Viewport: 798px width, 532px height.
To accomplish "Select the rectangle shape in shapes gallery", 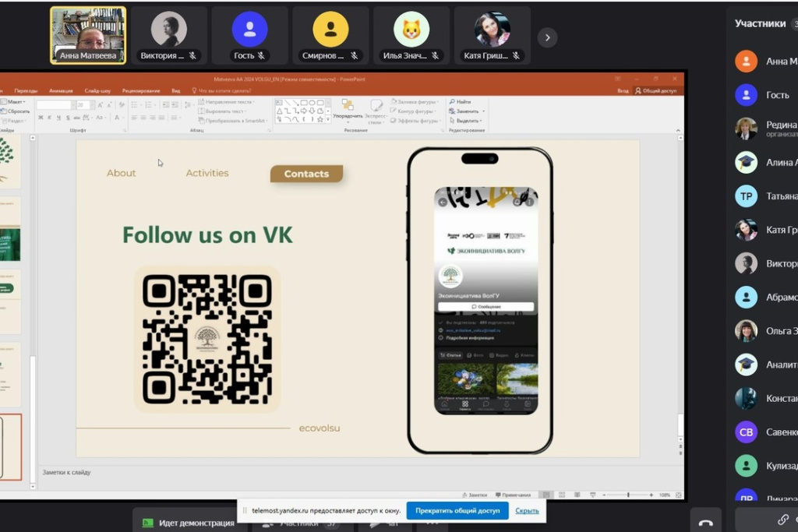I will 303,103.
